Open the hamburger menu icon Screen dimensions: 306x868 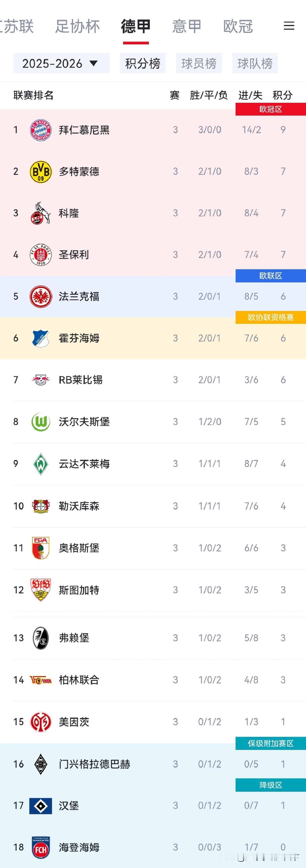(x=289, y=26)
